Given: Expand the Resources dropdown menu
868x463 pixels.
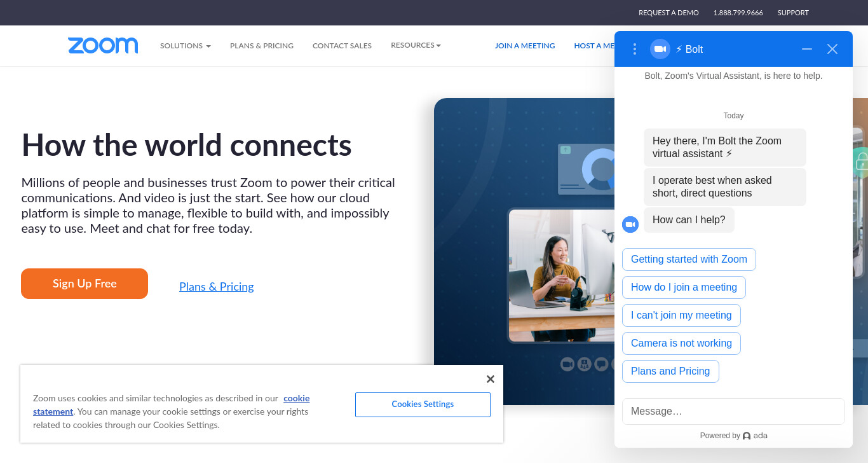Looking at the screenshot, I should pyautogui.click(x=416, y=45).
